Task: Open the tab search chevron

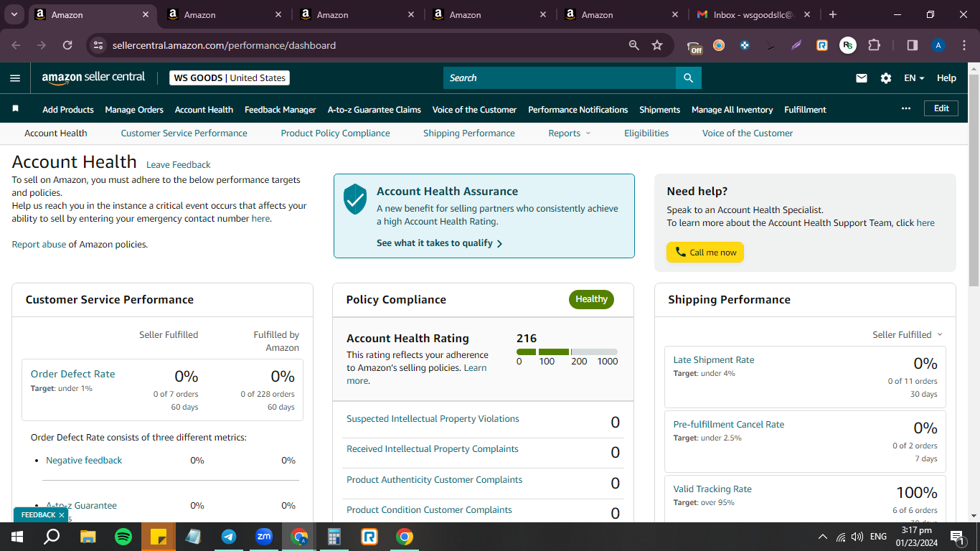Action: tap(14, 14)
